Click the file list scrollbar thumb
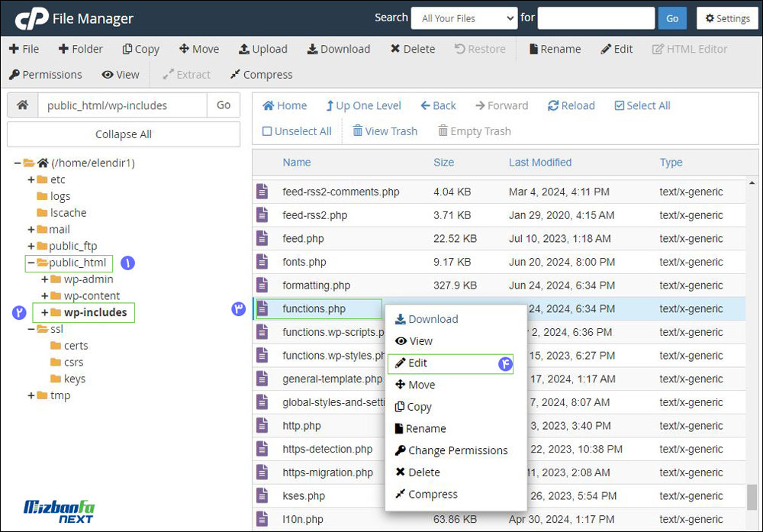The image size is (763, 532). [x=752, y=498]
